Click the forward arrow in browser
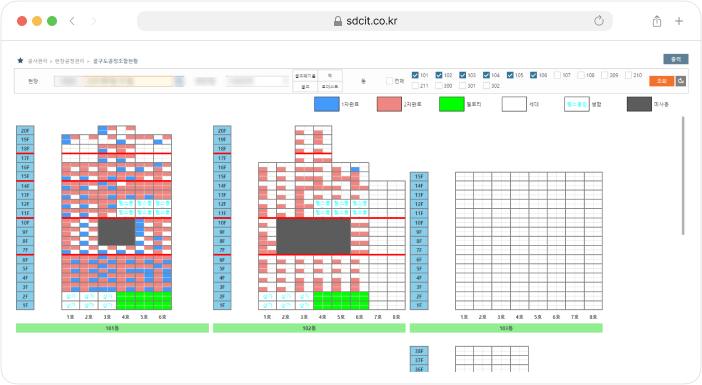The height and width of the screenshot is (385, 702). 94,21
